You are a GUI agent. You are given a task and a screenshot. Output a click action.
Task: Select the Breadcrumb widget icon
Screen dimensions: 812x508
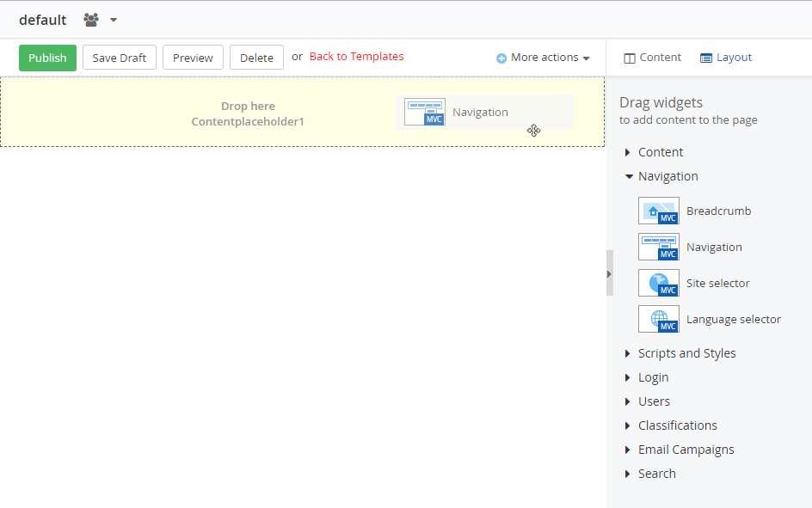(x=658, y=211)
